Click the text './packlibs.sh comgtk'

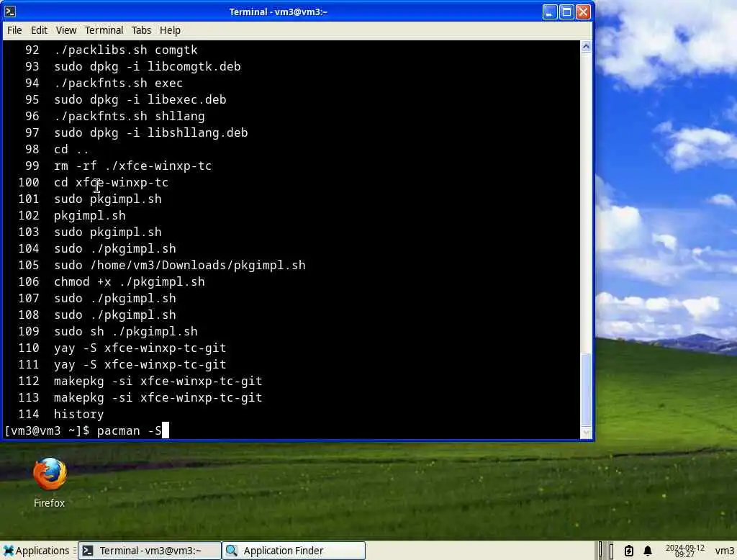tap(125, 50)
